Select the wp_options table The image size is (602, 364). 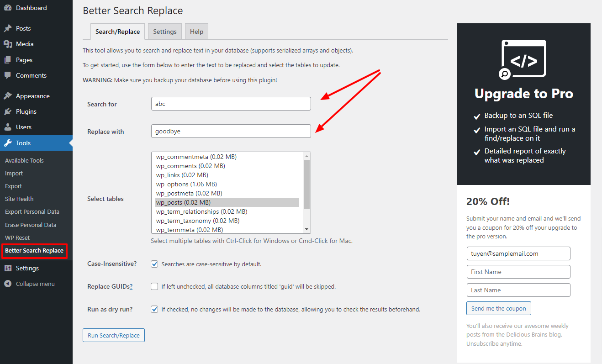point(227,184)
